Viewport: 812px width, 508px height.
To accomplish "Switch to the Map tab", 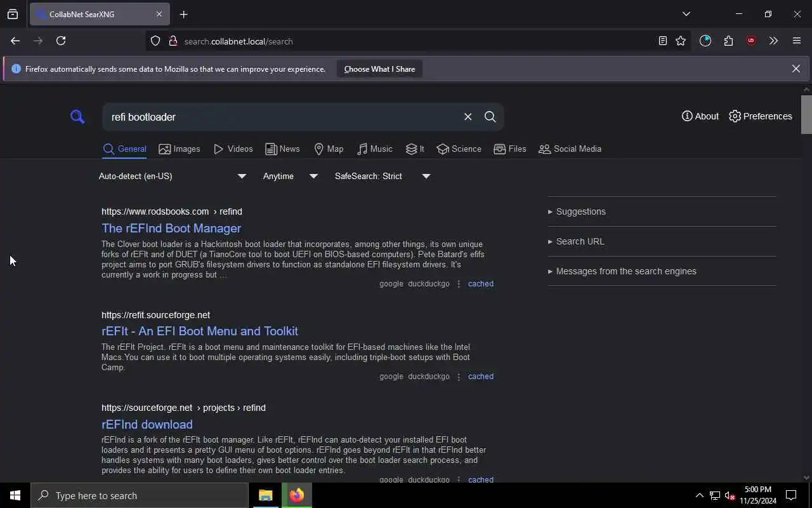I will (329, 149).
